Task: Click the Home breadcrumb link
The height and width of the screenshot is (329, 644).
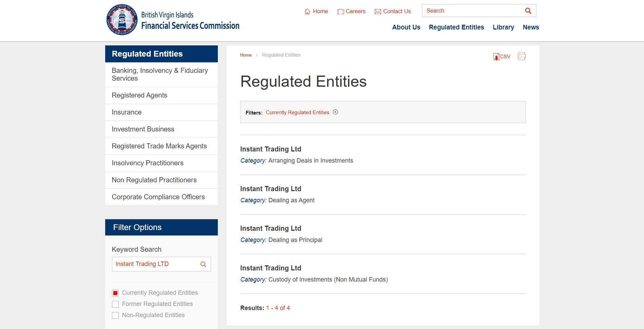Action: [x=246, y=55]
